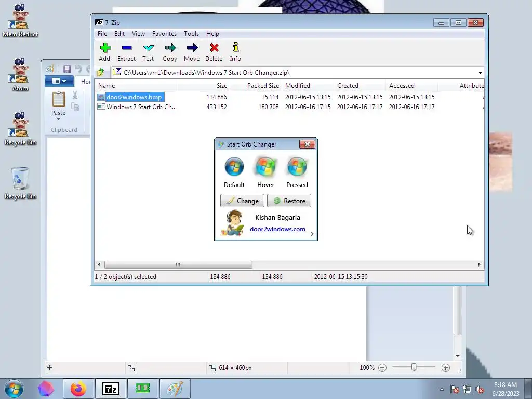532x399 pixels.
Task: Open the purple gem taskbar app
Action: [x=46, y=389]
